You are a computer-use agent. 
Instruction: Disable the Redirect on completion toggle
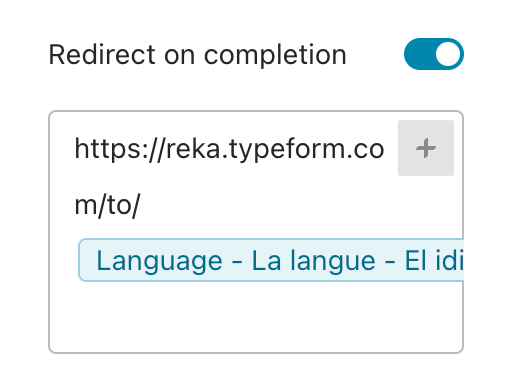(434, 54)
